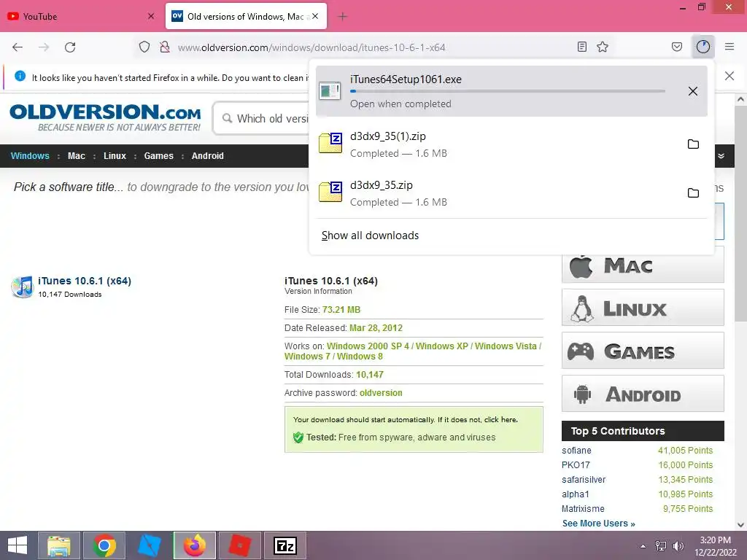Open the blue Roblox Studio taskbar icon
The height and width of the screenshot is (560, 747).
point(149,545)
